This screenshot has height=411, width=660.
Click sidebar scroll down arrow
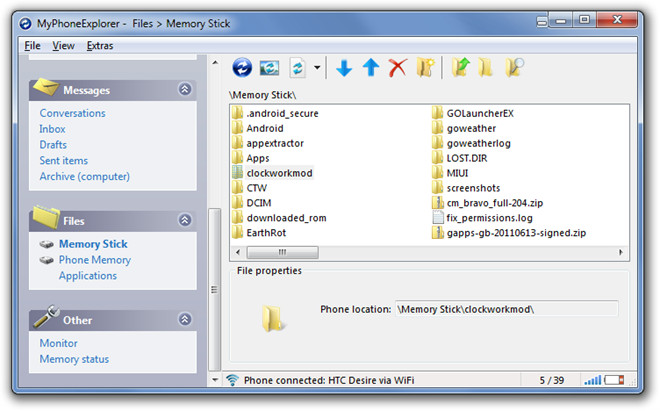click(x=215, y=380)
